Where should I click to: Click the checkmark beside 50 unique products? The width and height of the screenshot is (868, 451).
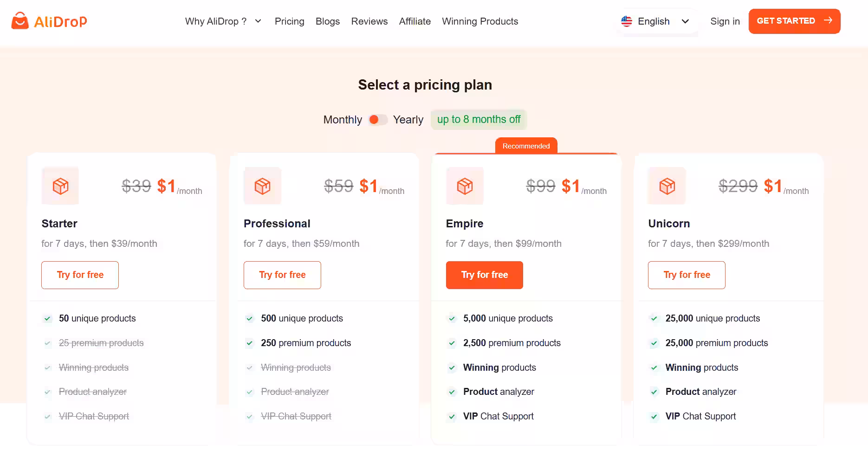tap(47, 319)
